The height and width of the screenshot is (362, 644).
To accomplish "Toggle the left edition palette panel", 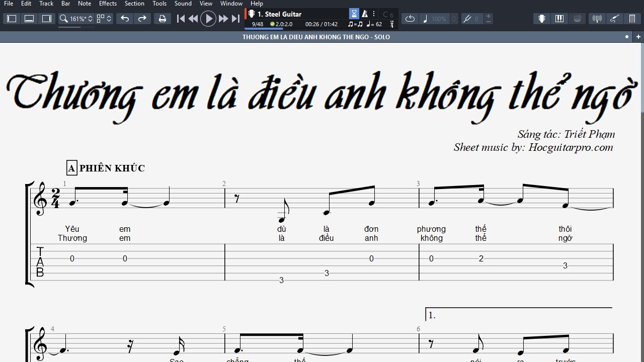I will [12, 19].
